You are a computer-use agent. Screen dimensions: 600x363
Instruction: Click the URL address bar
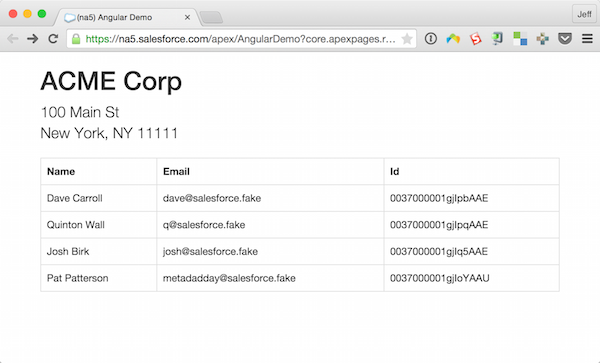point(241,39)
